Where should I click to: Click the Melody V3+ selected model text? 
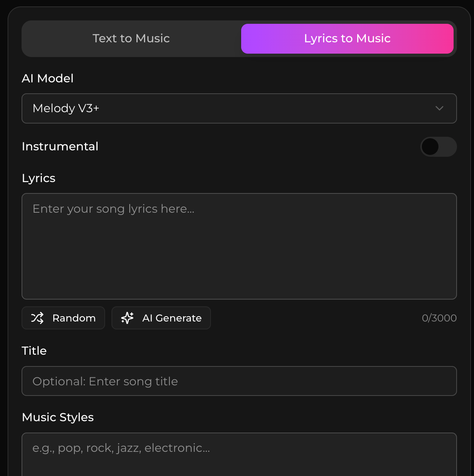[66, 108]
